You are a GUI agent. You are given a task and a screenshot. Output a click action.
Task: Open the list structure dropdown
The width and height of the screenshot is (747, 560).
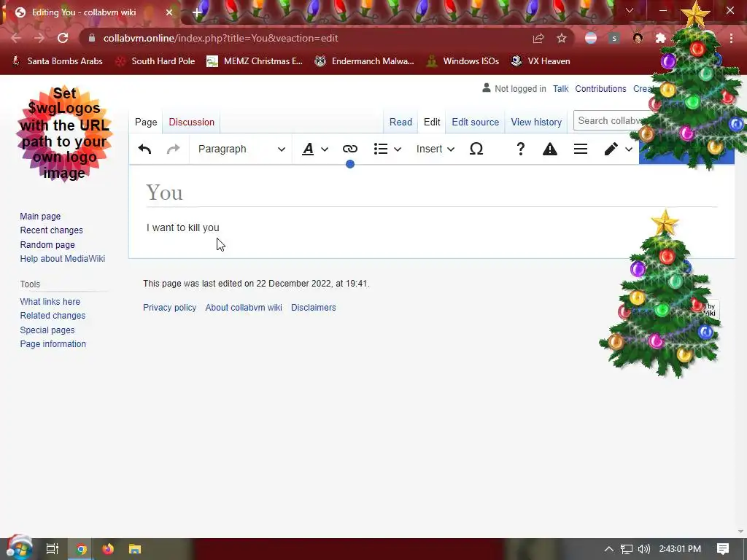pos(387,149)
